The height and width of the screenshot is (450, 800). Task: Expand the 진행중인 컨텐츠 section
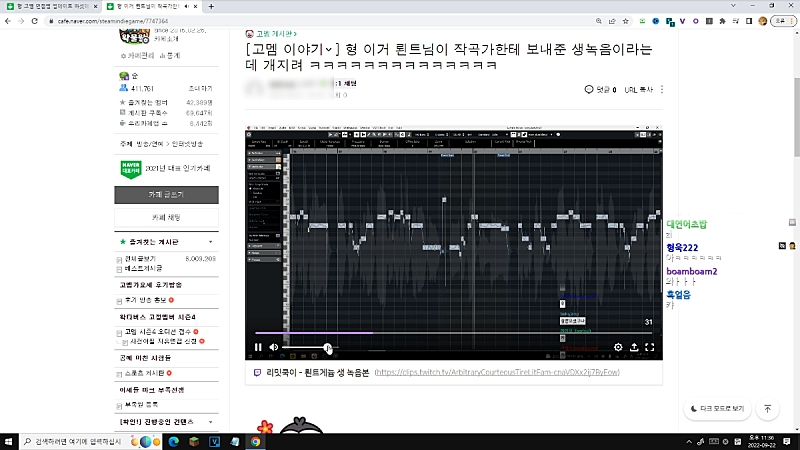[211, 422]
